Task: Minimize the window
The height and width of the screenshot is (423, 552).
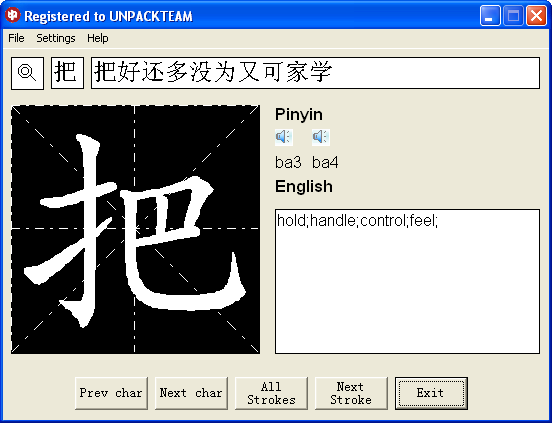Action: point(490,16)
